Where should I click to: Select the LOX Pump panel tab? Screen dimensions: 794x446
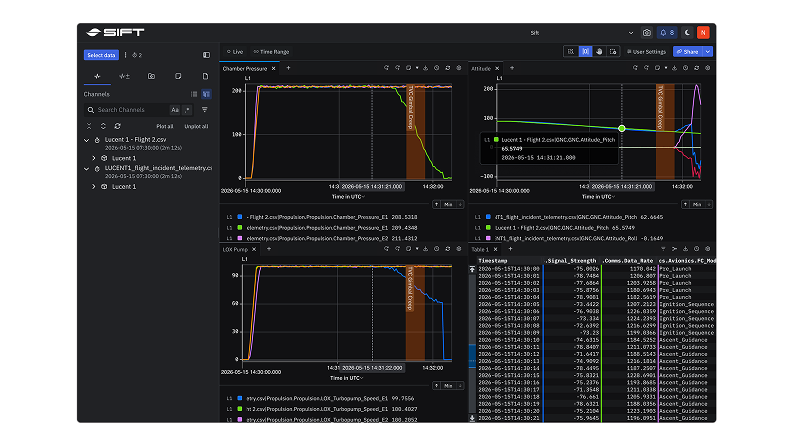click(235, 249)
